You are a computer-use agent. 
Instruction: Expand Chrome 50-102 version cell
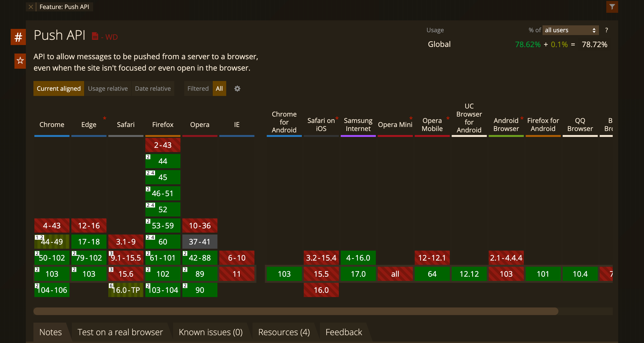52,257
